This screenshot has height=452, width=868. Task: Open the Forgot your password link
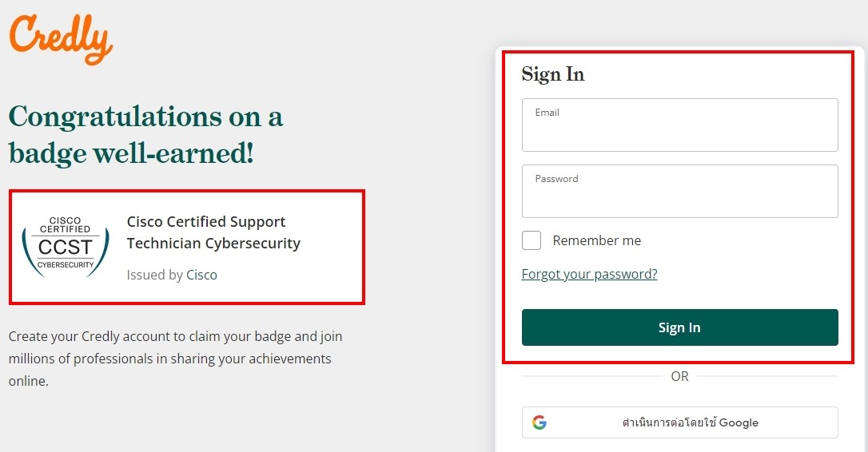tap(590, 274)
